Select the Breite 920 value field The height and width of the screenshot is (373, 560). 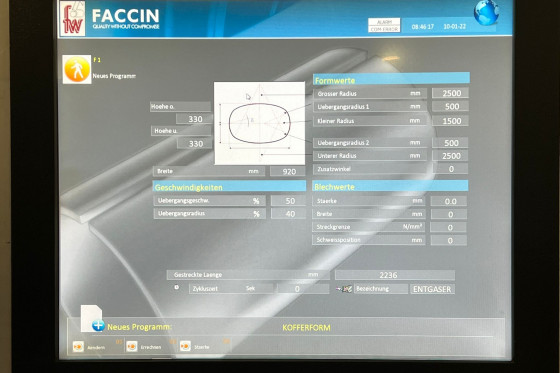pyautogui.click(x=288, y=171)
